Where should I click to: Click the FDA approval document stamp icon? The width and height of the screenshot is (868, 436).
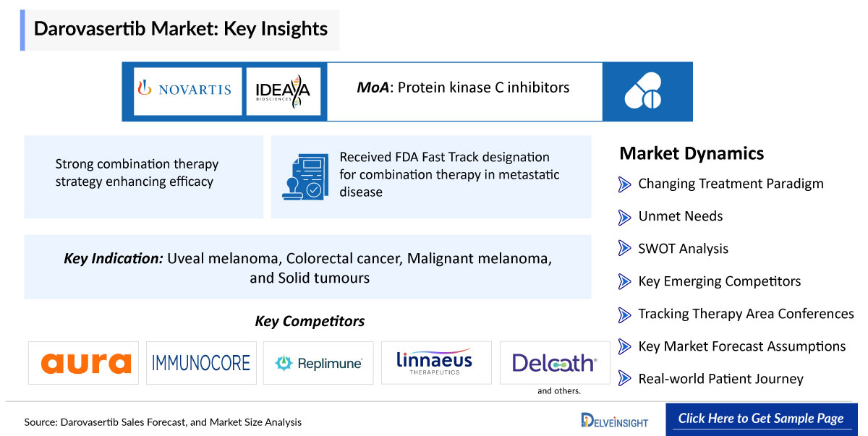[x=304, y=176]
